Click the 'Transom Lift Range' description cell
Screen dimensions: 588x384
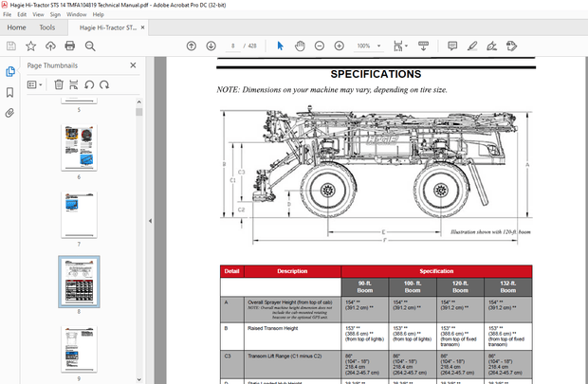292,364
